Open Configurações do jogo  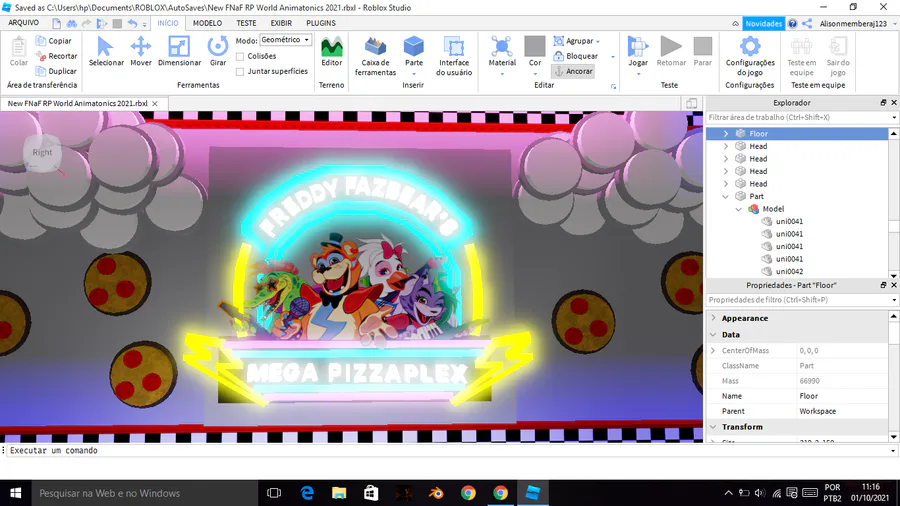750,56
